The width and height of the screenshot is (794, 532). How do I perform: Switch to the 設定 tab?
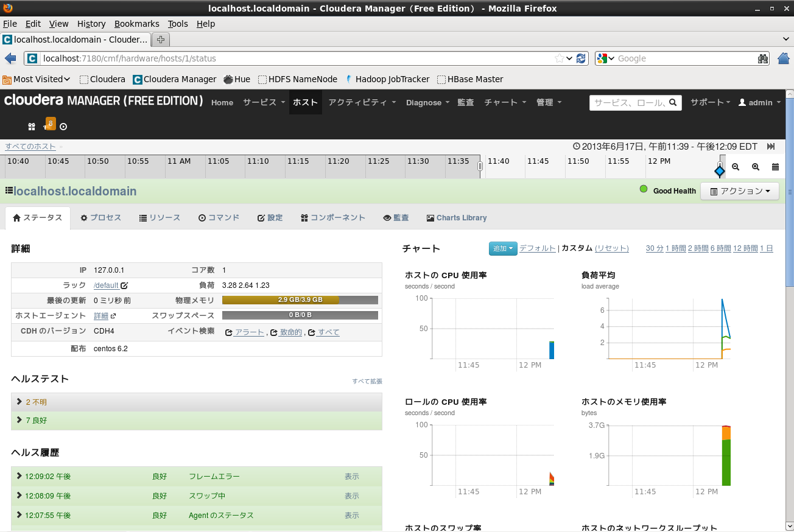(x=270, y=218)
